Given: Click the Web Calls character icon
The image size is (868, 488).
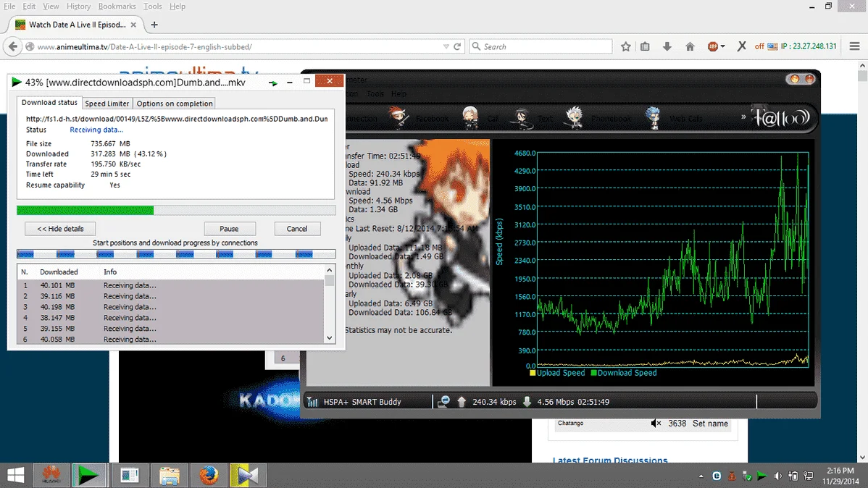Looking at the screenshot, I should point(654,118).
